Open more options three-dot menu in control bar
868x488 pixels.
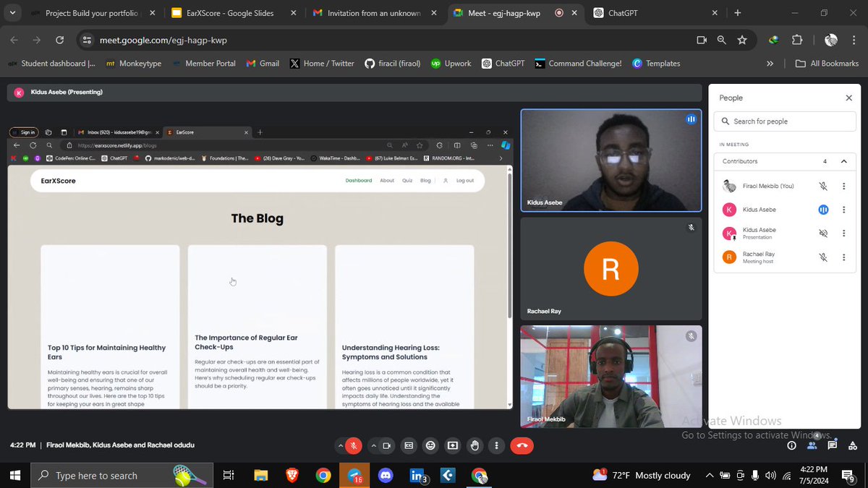point(497,446)
